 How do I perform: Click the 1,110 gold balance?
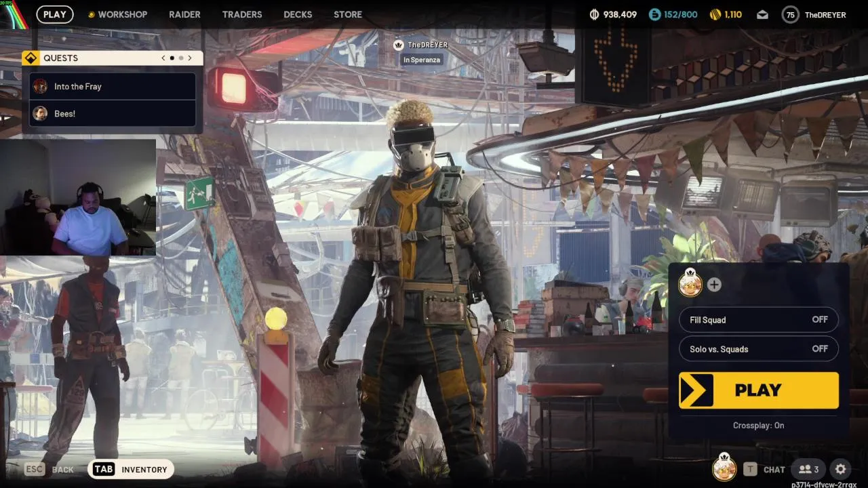tap(733, 14)
